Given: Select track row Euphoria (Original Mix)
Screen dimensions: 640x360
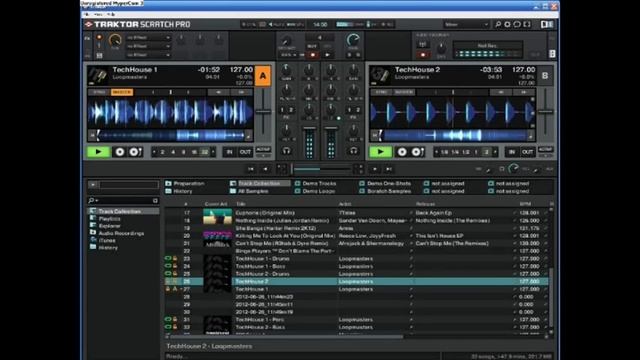Looking at the screenshot, I should (x=355, y=213).
